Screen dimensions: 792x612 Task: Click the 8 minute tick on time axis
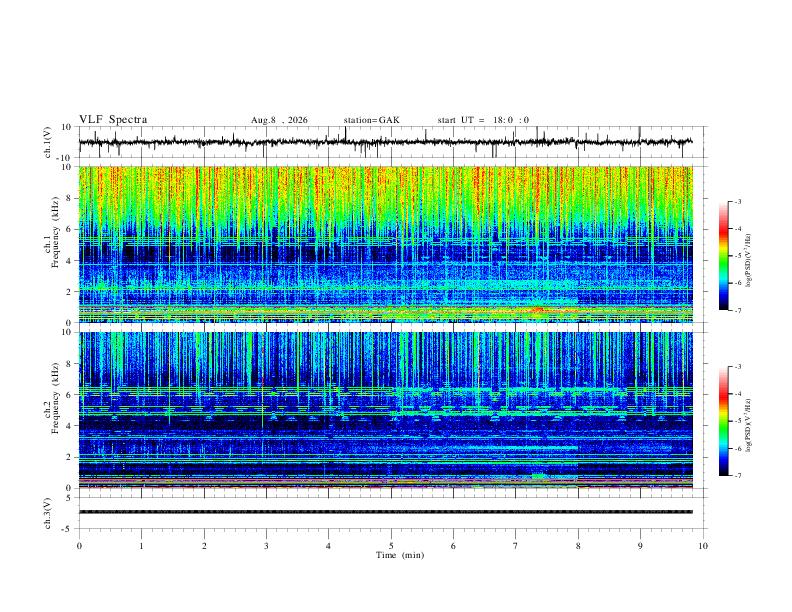(x=578, y=546)
